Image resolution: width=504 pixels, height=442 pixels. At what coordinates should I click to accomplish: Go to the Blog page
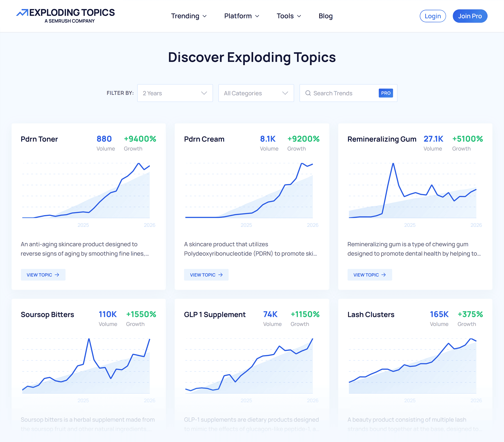pos(325,16)
